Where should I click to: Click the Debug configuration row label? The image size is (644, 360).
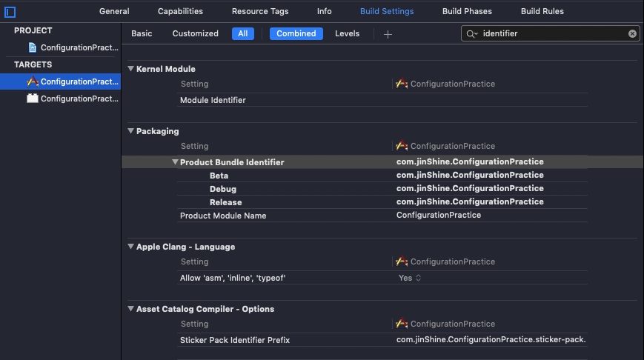pos(223,189)
